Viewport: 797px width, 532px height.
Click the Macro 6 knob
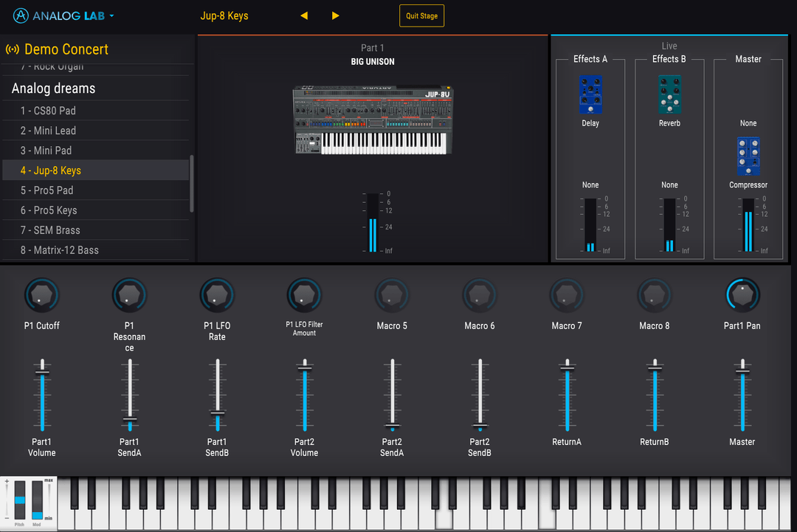click(480, 294)
